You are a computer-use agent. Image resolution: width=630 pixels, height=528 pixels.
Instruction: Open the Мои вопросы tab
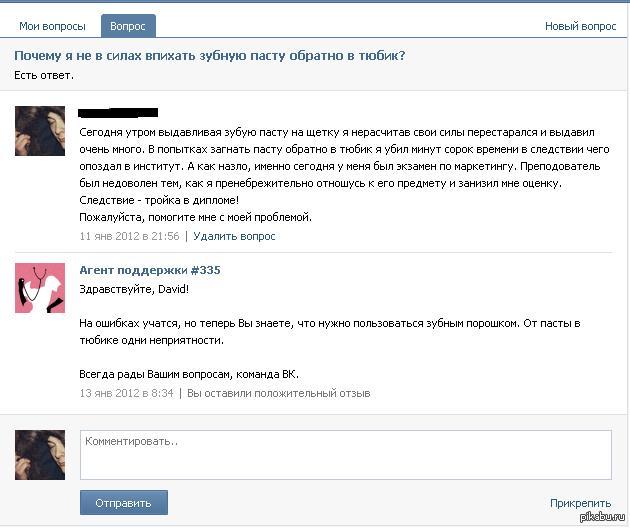click(52, 27)
